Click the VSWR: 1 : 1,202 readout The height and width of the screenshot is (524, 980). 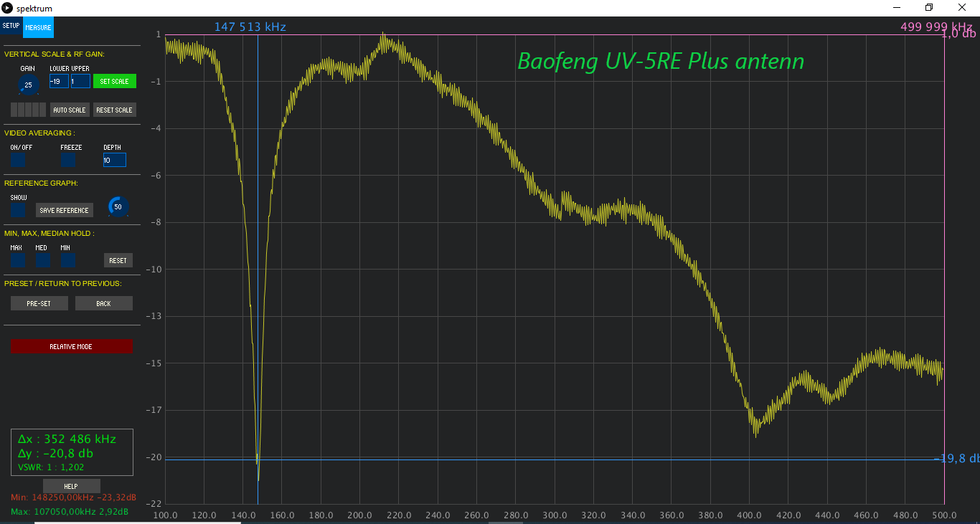pyautogui.click(x=51, y=467)
